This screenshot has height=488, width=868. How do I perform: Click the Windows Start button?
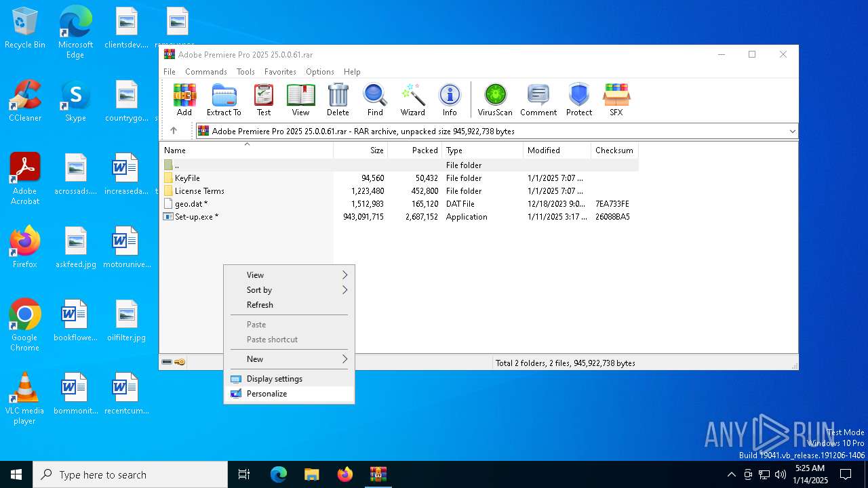tap(16, 474)
